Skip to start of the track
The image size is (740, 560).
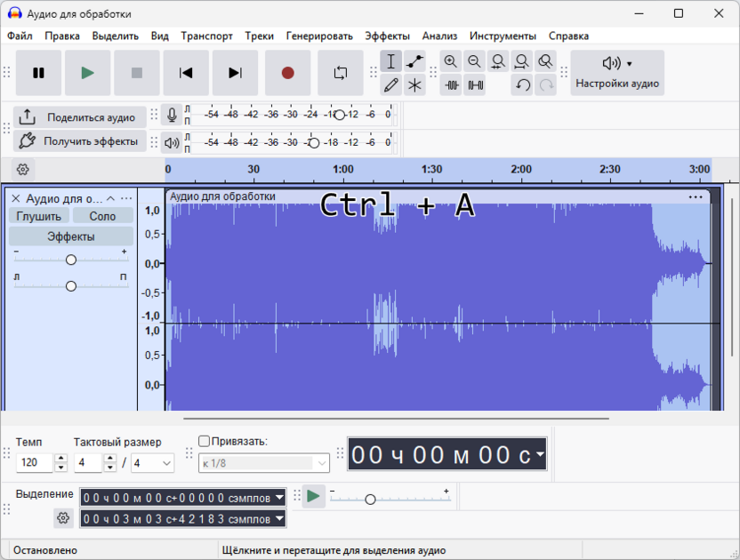tap(186, 73)
